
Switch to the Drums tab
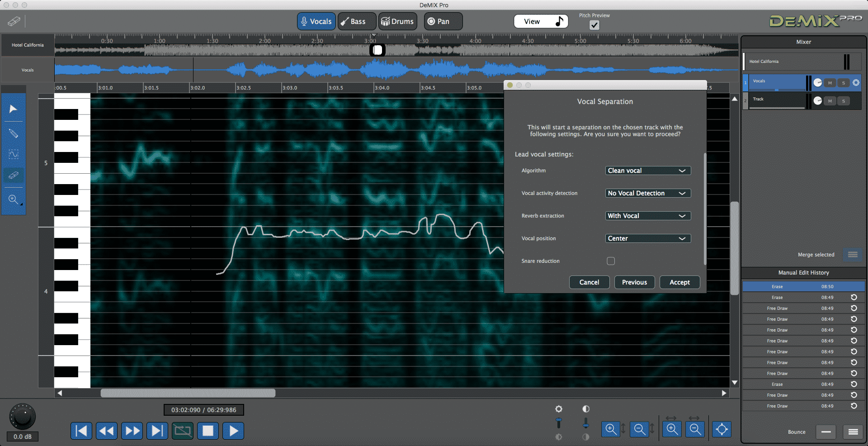pos(397,21)
